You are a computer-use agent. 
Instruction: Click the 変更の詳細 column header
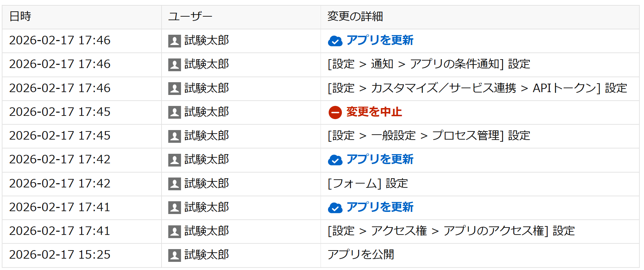coord(355,17)
